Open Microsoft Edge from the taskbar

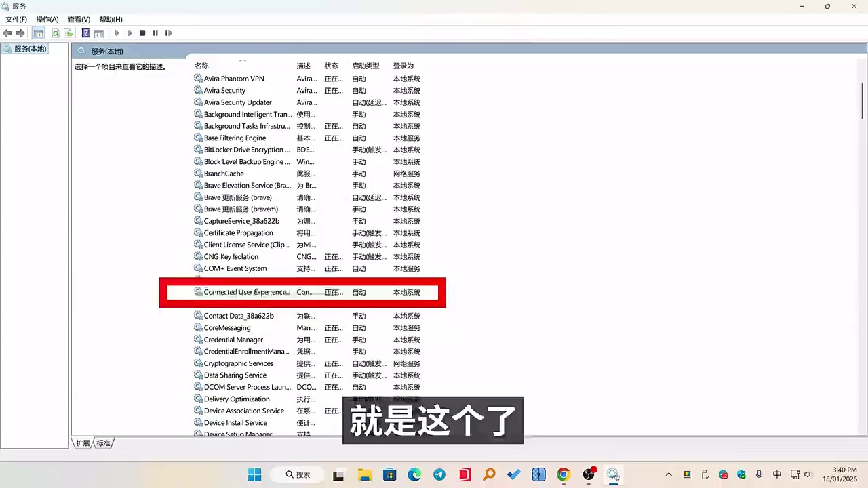414,474
